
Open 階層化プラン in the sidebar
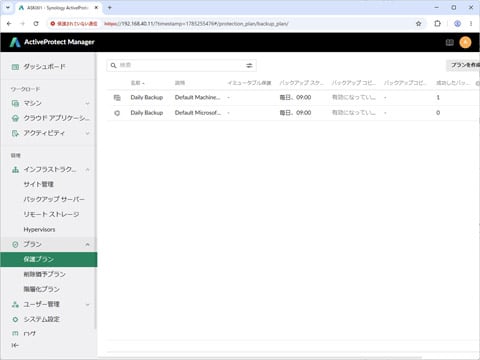pyautogui.click(x=42, y=289)
